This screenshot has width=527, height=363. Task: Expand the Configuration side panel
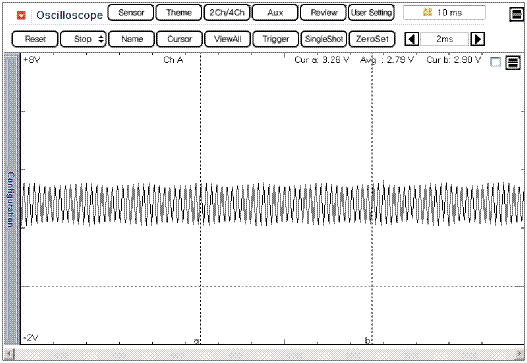pyautogui.click(x=12, y=199)
